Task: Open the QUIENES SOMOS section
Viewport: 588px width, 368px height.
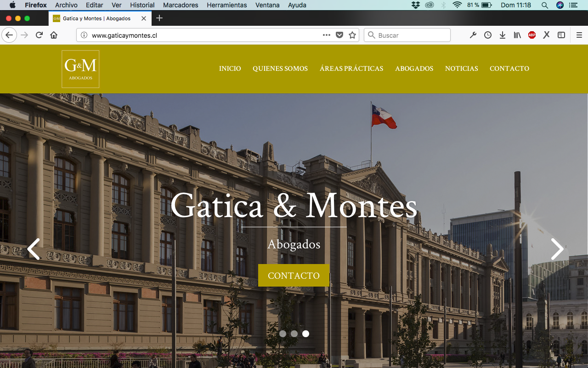Action: pyautogui.click(x=280, y=69)
